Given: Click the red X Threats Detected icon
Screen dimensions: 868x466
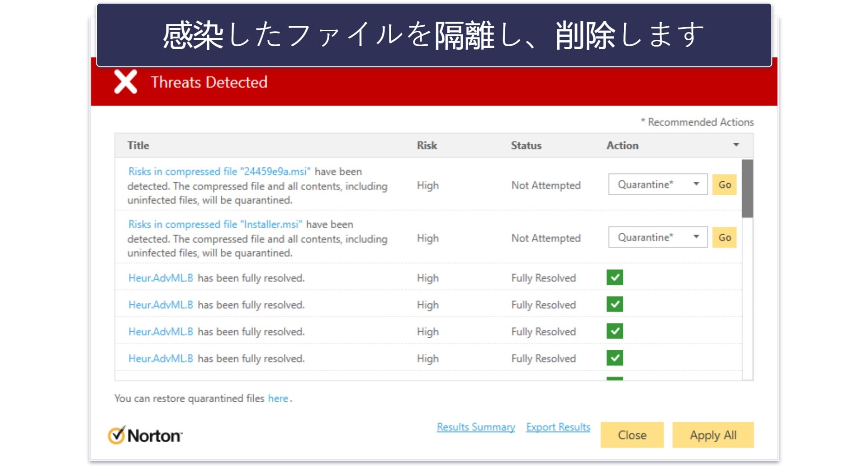Looking at the screenshot, I should click(125, 82).
